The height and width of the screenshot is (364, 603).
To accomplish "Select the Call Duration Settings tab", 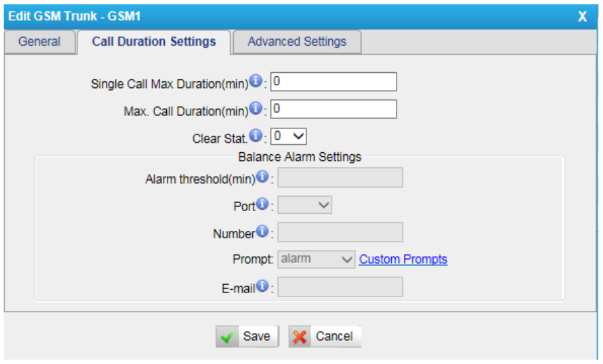I will [x=154, y=42].
